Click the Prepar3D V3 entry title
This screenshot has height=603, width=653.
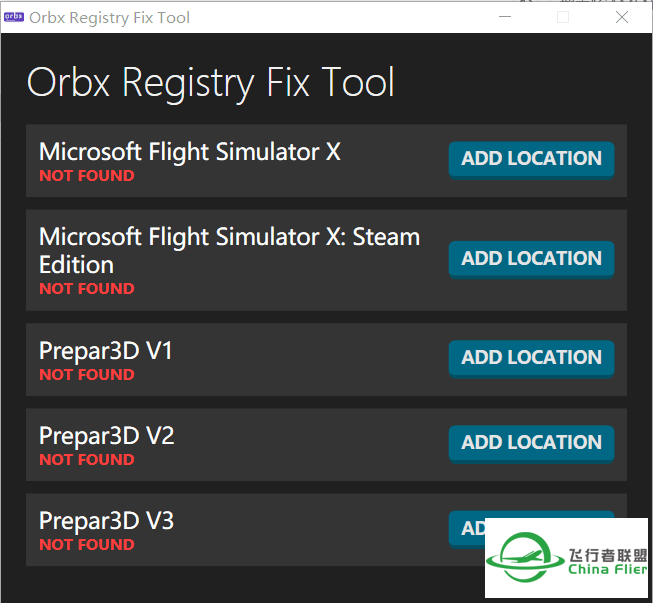pos(106,521)
